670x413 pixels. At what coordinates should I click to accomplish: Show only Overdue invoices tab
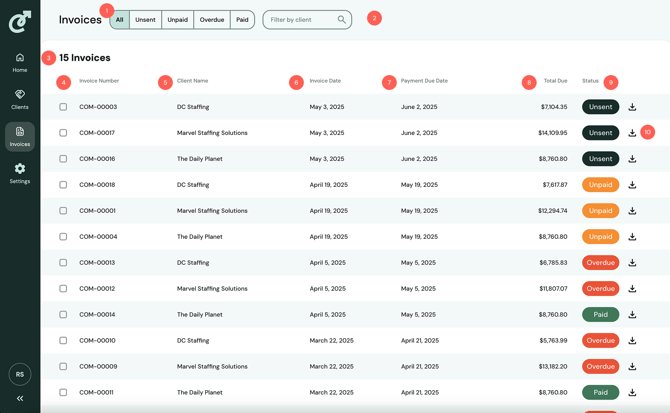[x=212, y=20]
